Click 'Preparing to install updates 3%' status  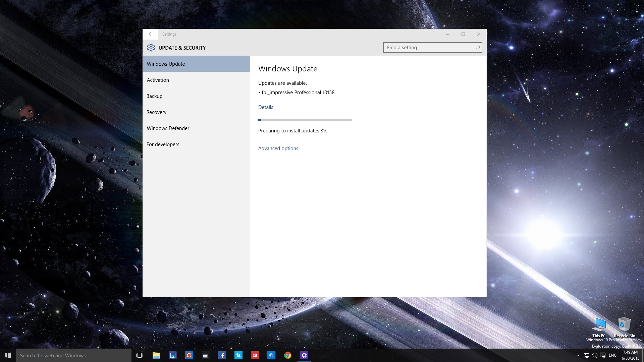click(293, 131)
